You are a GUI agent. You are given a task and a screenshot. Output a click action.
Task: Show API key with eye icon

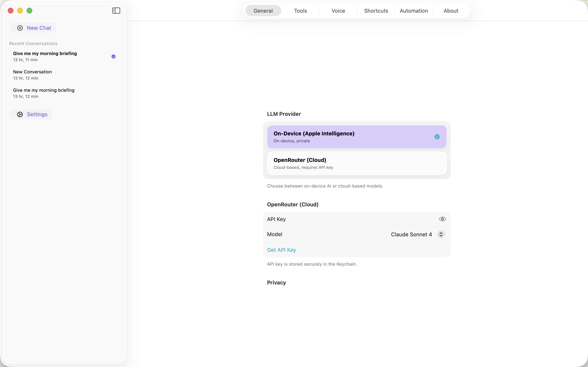click(x=442, y=219)
